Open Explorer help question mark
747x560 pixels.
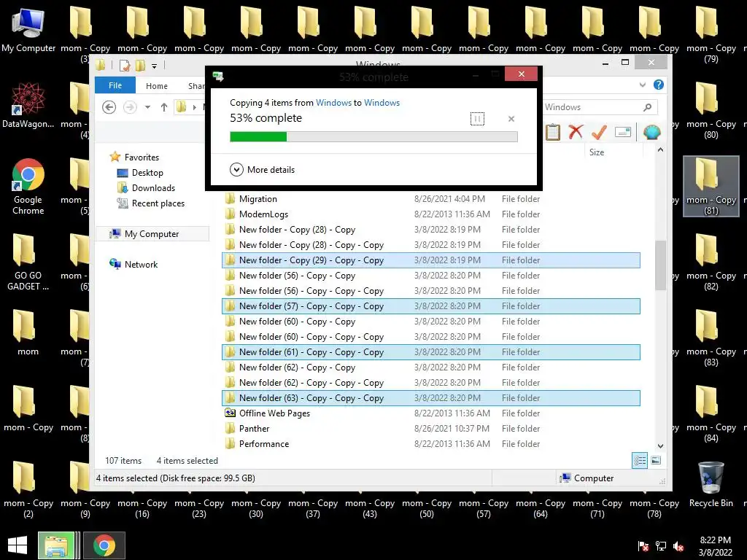[x=659, y=85]
